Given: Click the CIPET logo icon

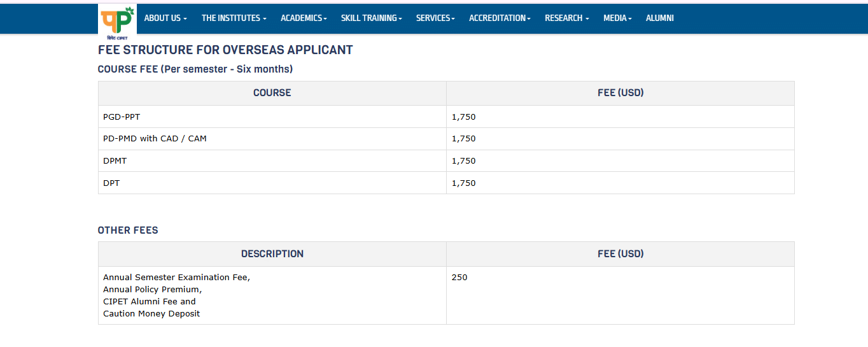Looking at the screenshot, I should click(117, 21).
